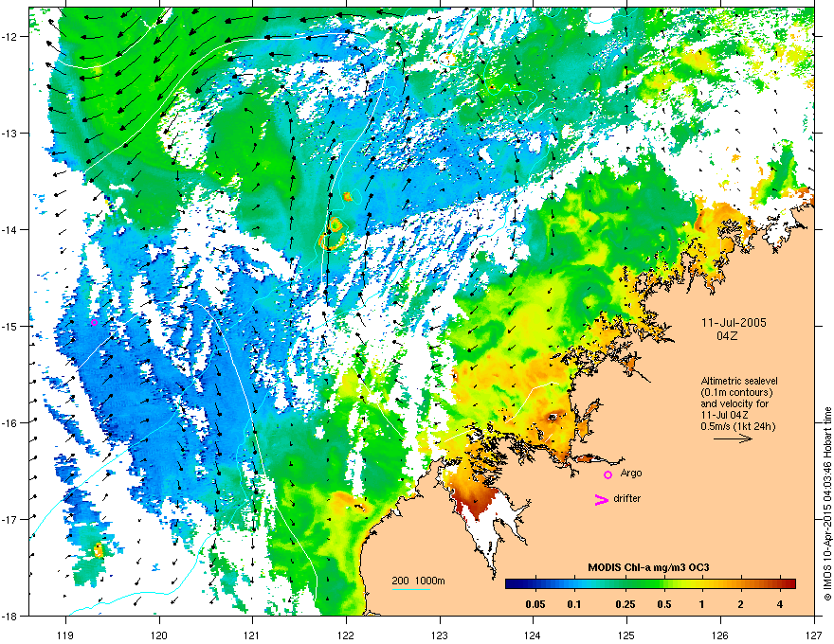Click the magenta drifter arrowhead legend symbol
This screenshot has height=644, width=834.
[602, 499]
